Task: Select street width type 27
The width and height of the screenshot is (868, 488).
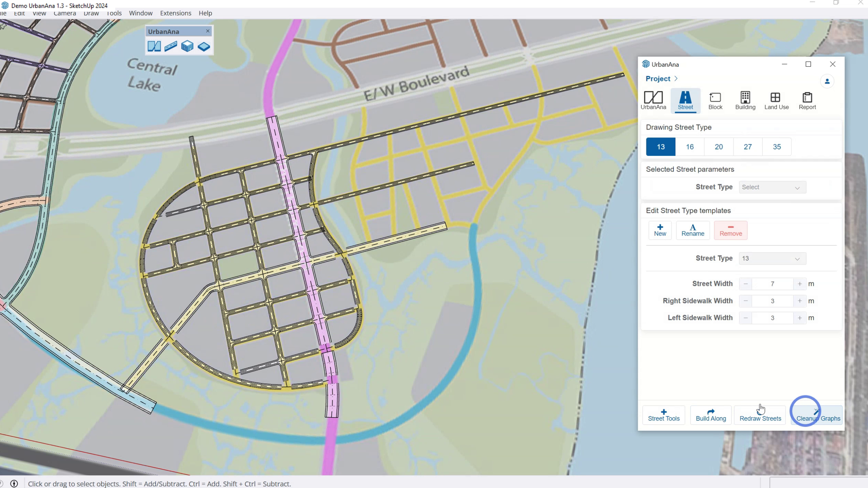Action: 748,146
